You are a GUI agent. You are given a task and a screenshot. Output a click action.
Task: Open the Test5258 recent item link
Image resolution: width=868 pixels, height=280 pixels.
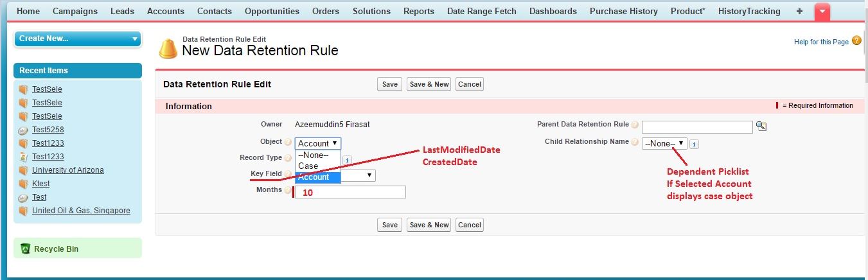click(48, 130)
